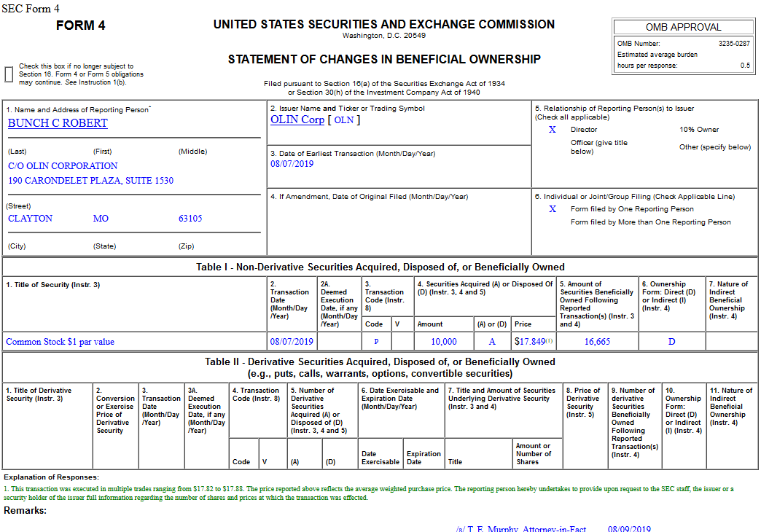The image size is (761, 532).
Task: Select beneficially owned amount 16,665
Action: (x=597, y=342)
